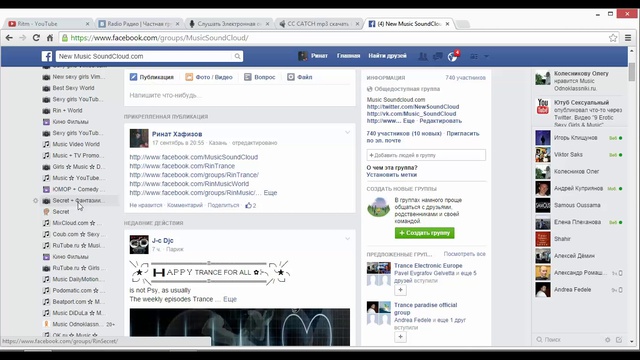
Task: Click Посмотреть все suggested groups
Action: pos(464,254)
